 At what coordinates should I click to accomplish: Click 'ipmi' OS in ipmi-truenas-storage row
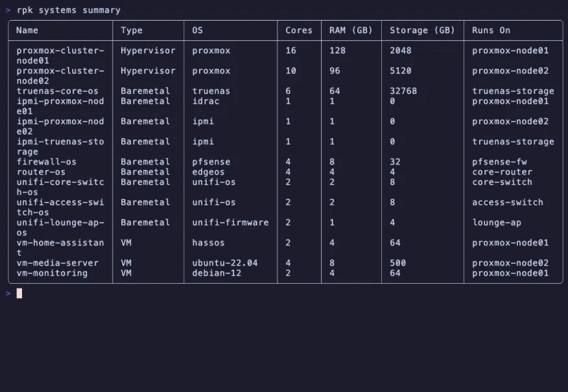click(203, 141)
